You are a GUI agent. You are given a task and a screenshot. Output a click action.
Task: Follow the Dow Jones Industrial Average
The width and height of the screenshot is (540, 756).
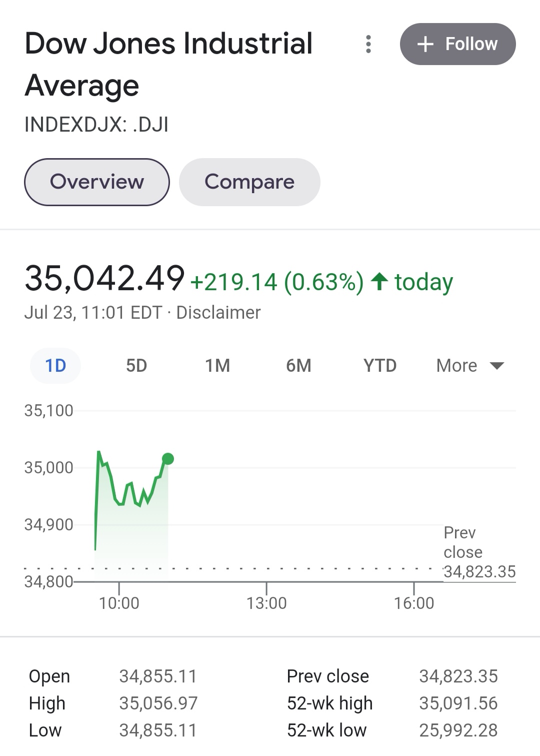coord(457,44)
